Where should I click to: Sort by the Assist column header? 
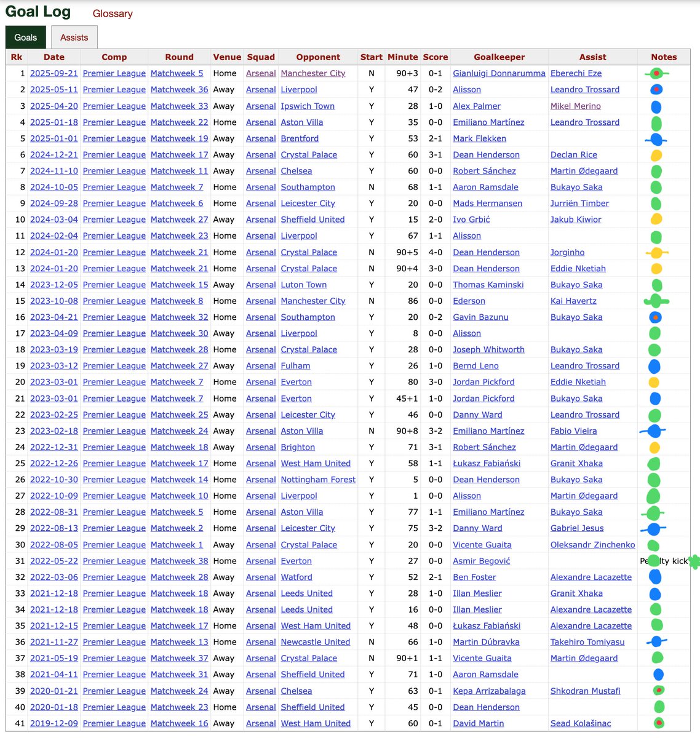(593, 57)
